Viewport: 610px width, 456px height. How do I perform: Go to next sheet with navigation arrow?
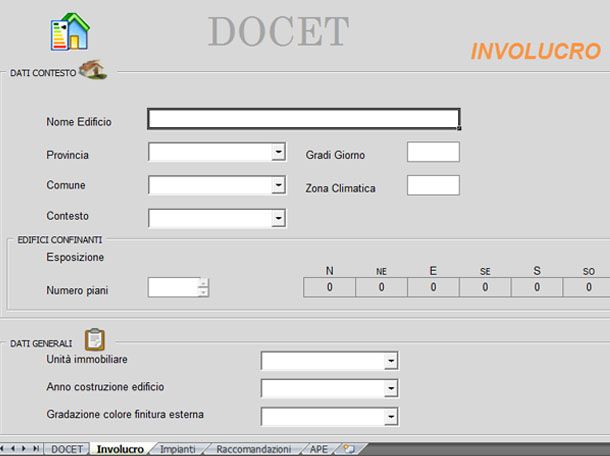tap(24, 449)
